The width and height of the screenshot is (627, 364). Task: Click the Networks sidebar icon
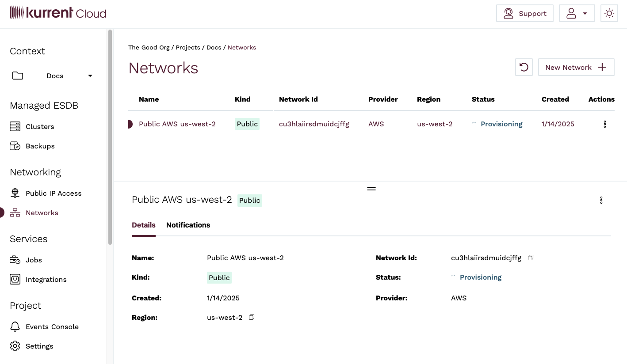point(15,212)
